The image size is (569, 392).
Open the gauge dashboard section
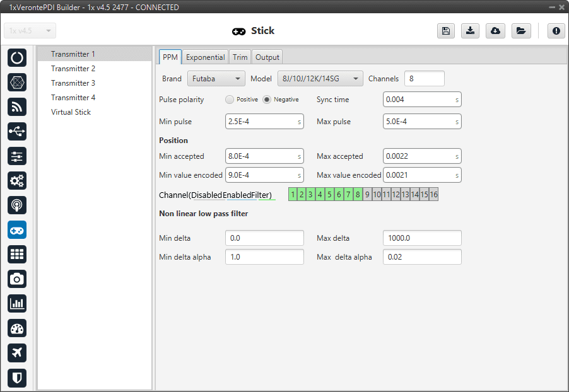pos(17,328)
